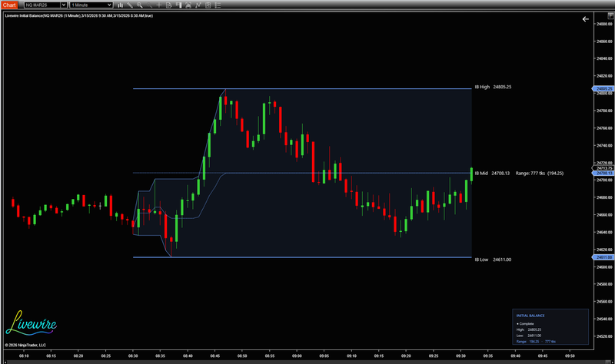Open the chart Properties icon
The height and width of the screenshot is (364, 615).
[208, 5]
